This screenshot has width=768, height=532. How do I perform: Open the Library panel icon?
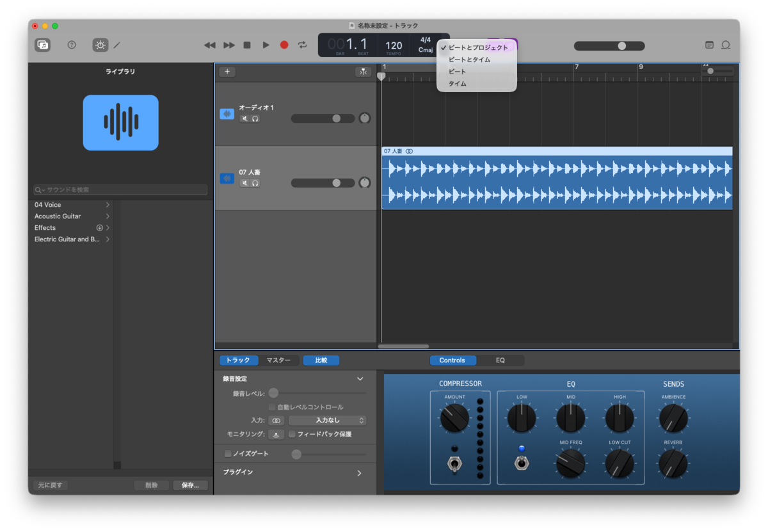[43, 45]
